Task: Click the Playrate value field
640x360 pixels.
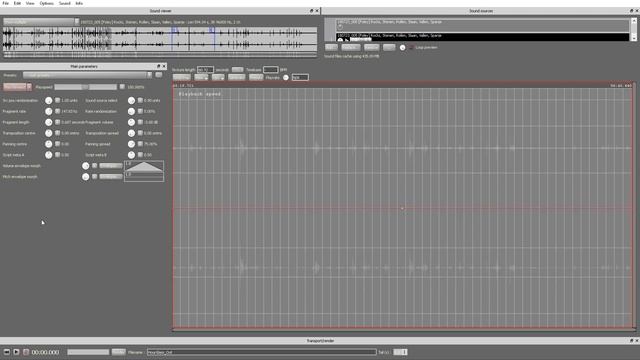Action: point(300,78)
